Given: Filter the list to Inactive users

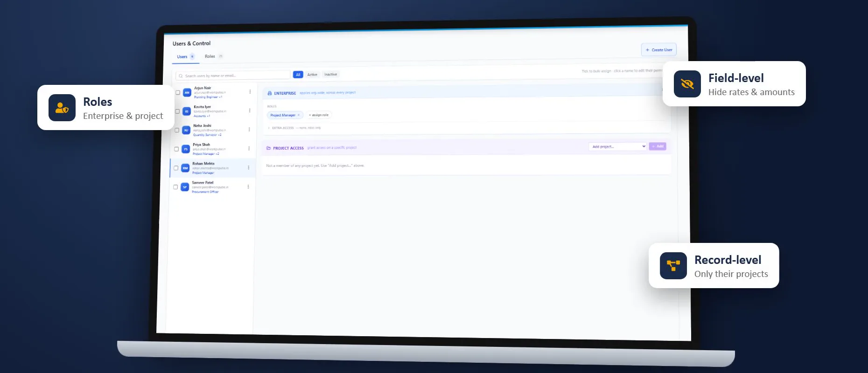Looking at the screenshot, I should [x=331, y=74].
